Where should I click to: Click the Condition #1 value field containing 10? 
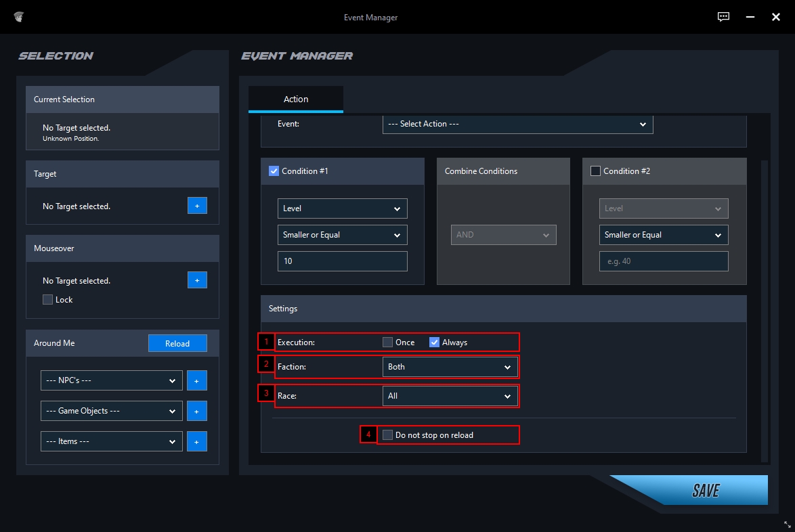click(x=342, y=261)
